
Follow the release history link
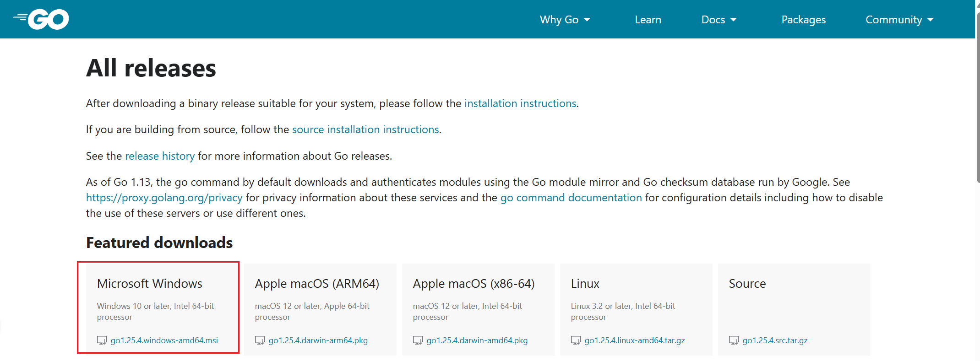point(160,156)
